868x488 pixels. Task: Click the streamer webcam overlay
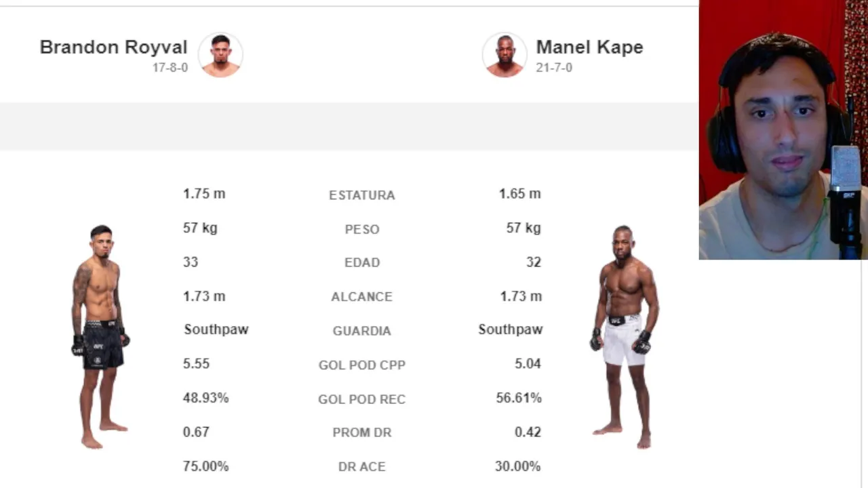(x=783, y=129)
